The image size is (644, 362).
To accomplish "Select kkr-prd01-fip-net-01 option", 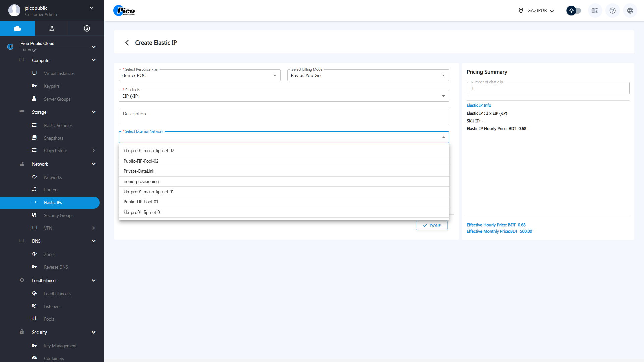I will [x=143, y=213].
